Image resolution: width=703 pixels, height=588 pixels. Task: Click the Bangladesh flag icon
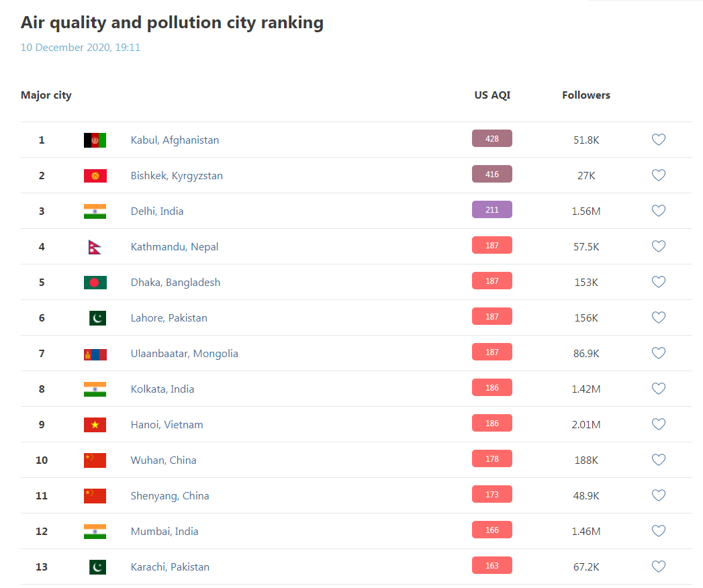(x=95, y=283)
